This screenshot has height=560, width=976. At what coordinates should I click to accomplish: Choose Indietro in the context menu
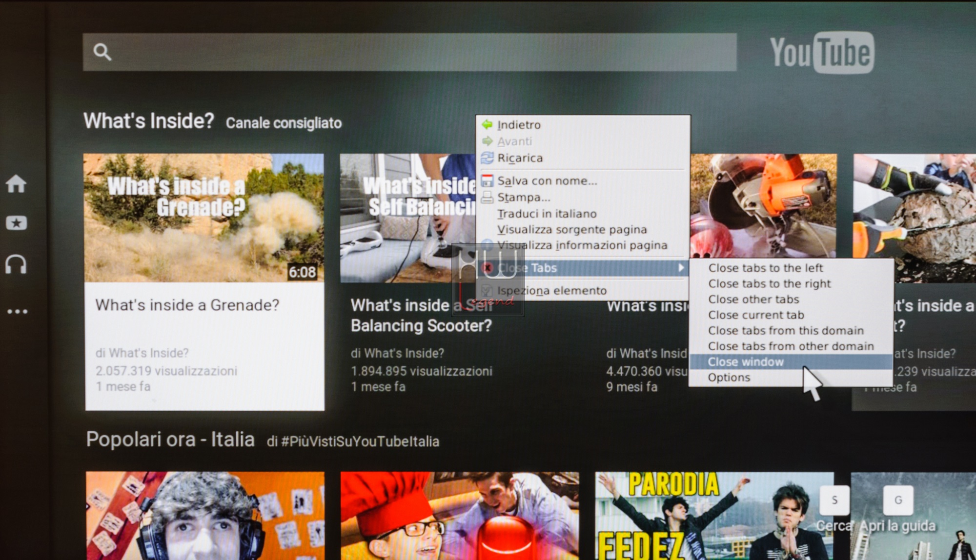pyautogui.click(x=583, y=125)
